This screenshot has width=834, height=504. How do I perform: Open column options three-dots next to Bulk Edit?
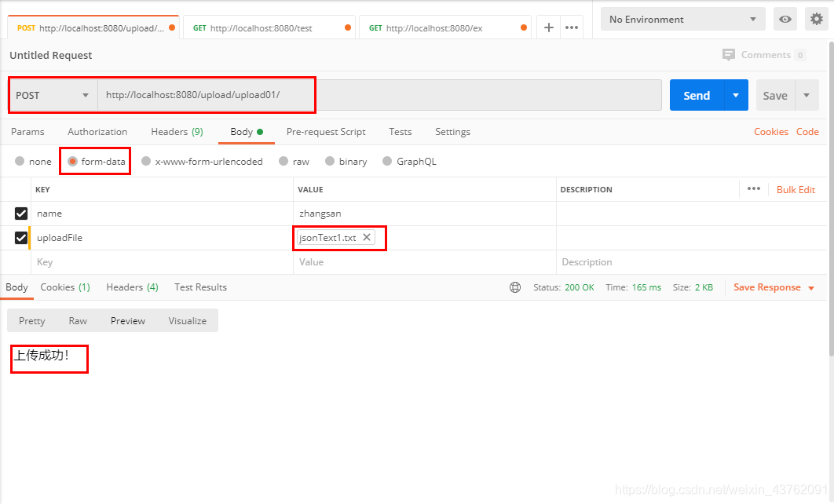(x=754, y=188)
